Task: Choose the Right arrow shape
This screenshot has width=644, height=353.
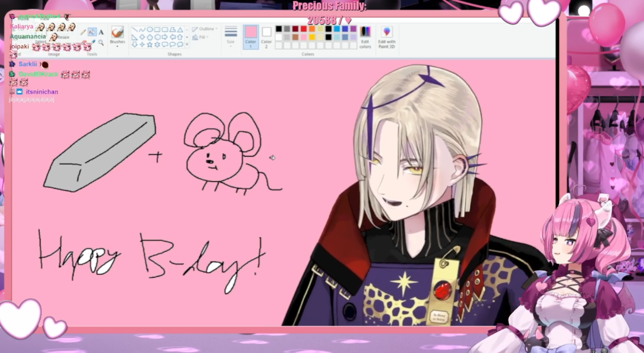Action: click(x=165, y=37)
